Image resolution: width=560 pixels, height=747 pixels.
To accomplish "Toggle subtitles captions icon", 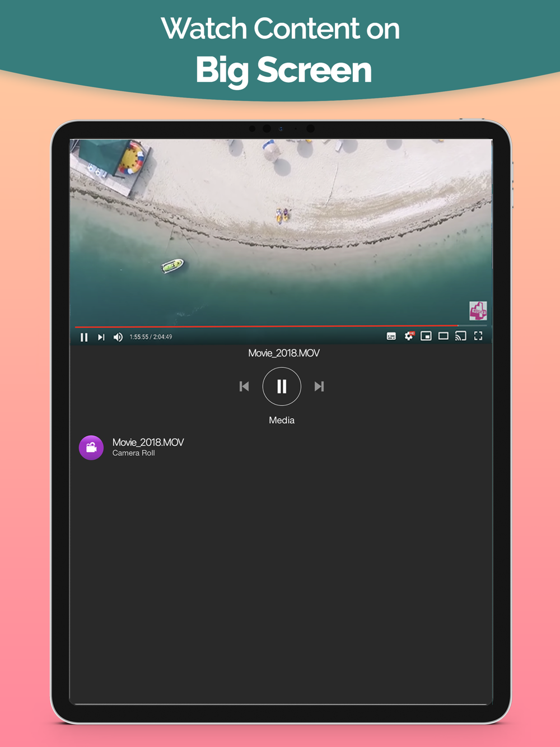I will point(391,336).
